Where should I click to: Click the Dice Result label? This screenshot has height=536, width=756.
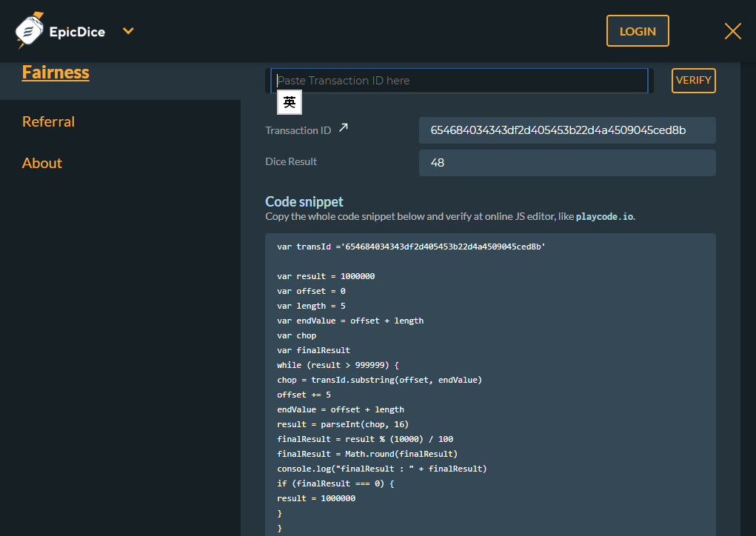291,161
